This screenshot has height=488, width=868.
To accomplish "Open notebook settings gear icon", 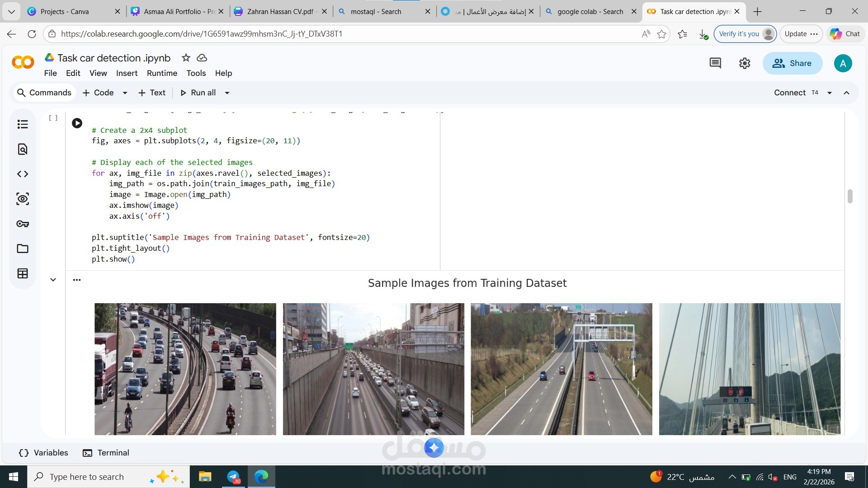I will point(745,63).
